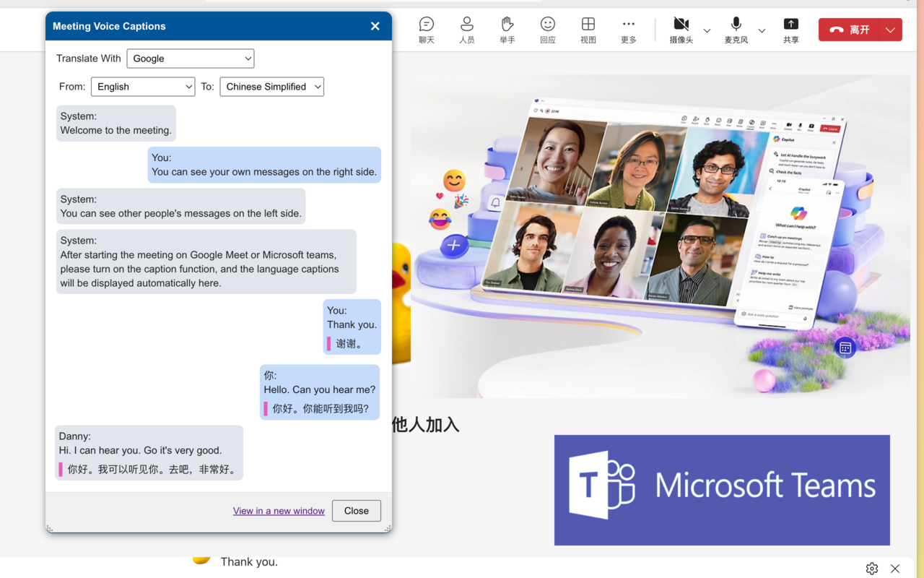Click the 'Welcome to the meeting.' message

[x=116, y=124]
